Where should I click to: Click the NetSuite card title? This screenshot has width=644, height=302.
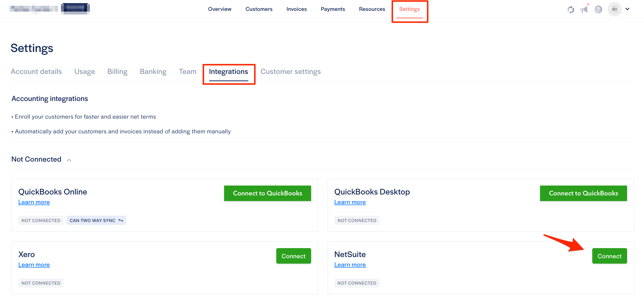pyautogui.click(x=350, y=254)
